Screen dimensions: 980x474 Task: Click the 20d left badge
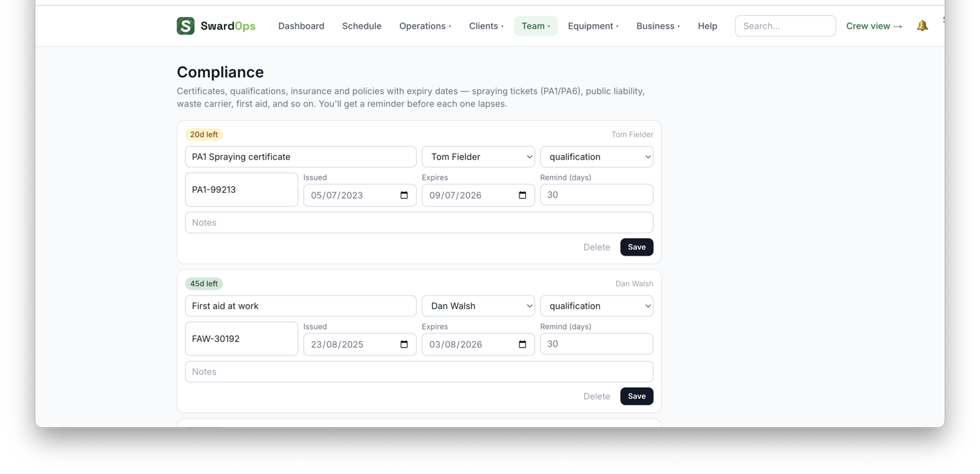click(204, 135)
